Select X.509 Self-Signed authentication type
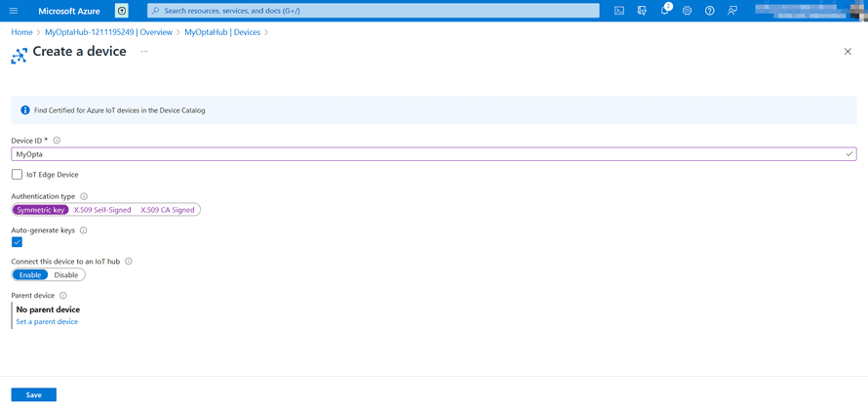 pos(102,210)
